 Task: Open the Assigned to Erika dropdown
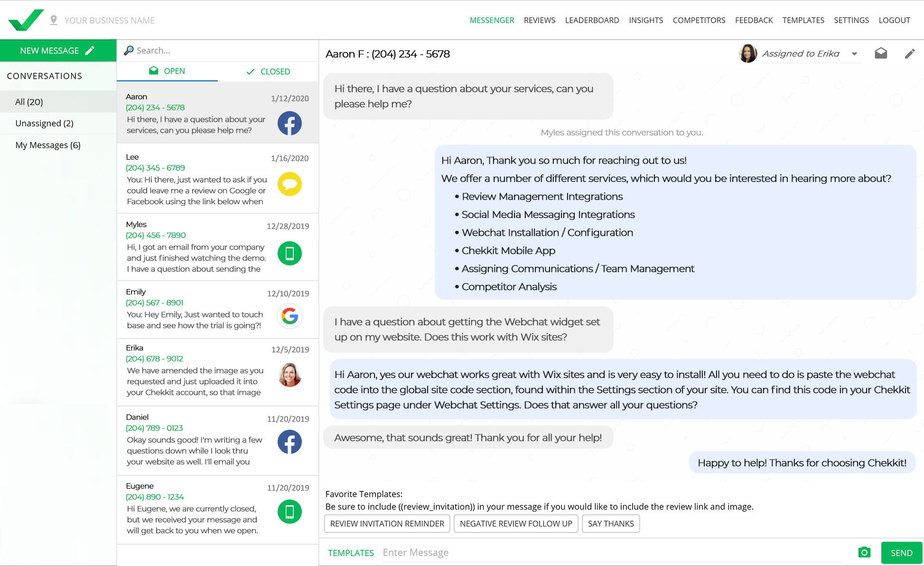pos(854,54)
